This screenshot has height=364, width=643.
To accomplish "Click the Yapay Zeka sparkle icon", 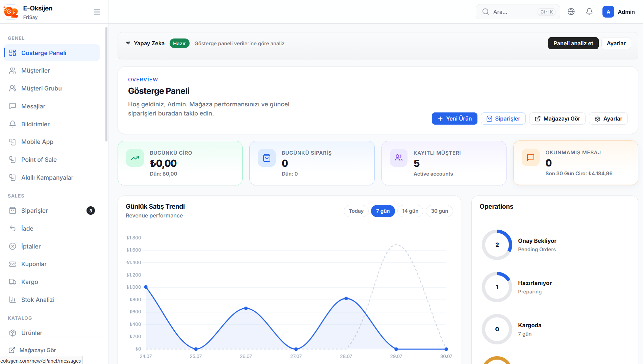I will click(128, 43).
